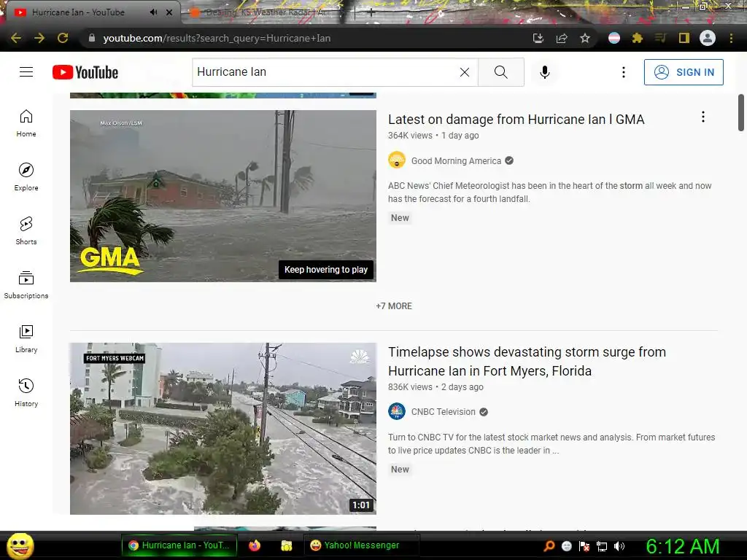747x560 pixels.
Task: Switch to the KS Weather Radar tab
Action: click(x=267, y=12)
